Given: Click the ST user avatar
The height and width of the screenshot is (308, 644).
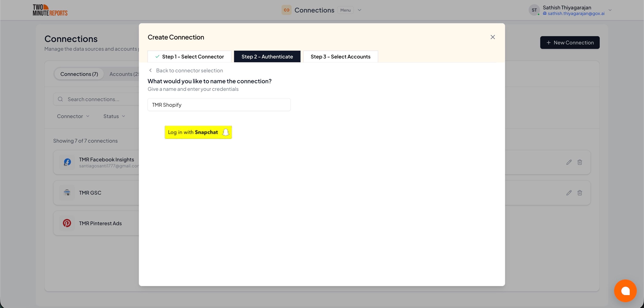Looking at the screenshot, I should point(534,10).
